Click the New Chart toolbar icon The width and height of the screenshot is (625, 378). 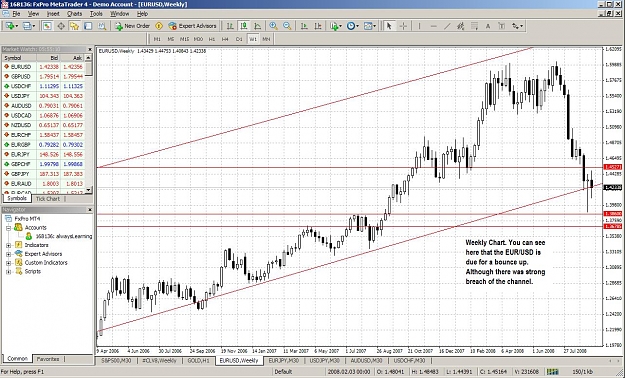click(9, 26)
